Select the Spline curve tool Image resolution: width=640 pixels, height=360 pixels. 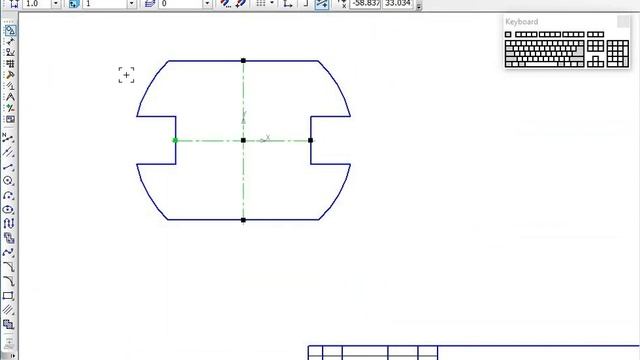click(x=8, y=252)
